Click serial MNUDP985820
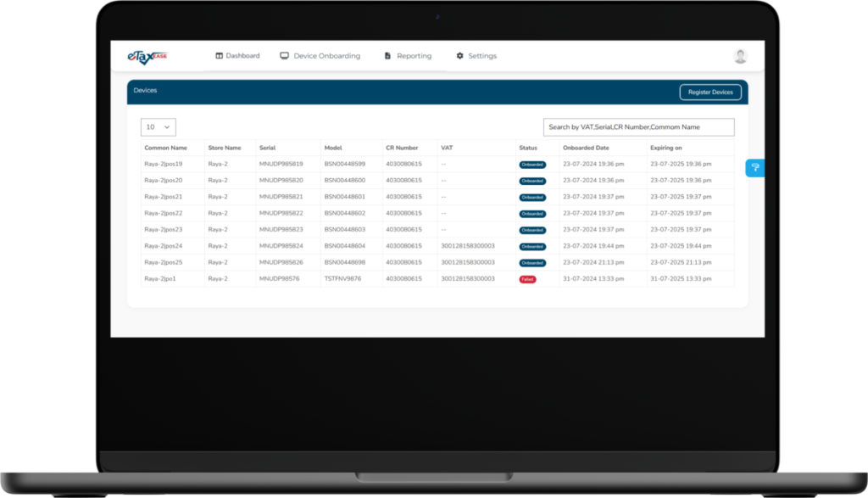868x498 pixels. [x=281, y=181]
